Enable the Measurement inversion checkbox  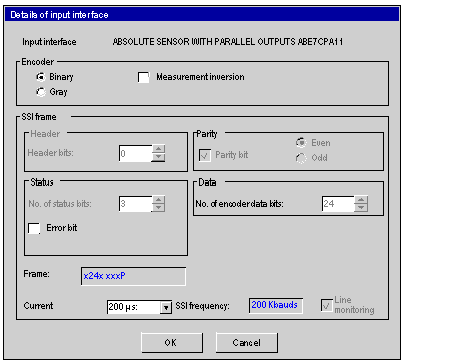coord(143,77)
